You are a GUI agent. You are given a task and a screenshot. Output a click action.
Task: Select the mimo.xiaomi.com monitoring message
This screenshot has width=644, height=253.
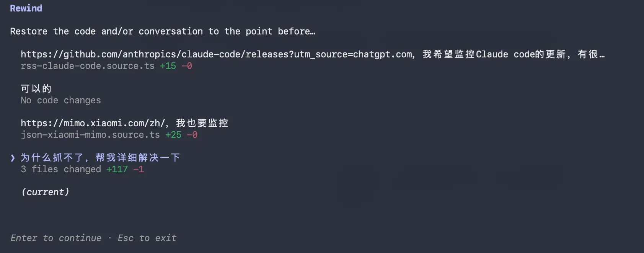[x=124, y=123]
